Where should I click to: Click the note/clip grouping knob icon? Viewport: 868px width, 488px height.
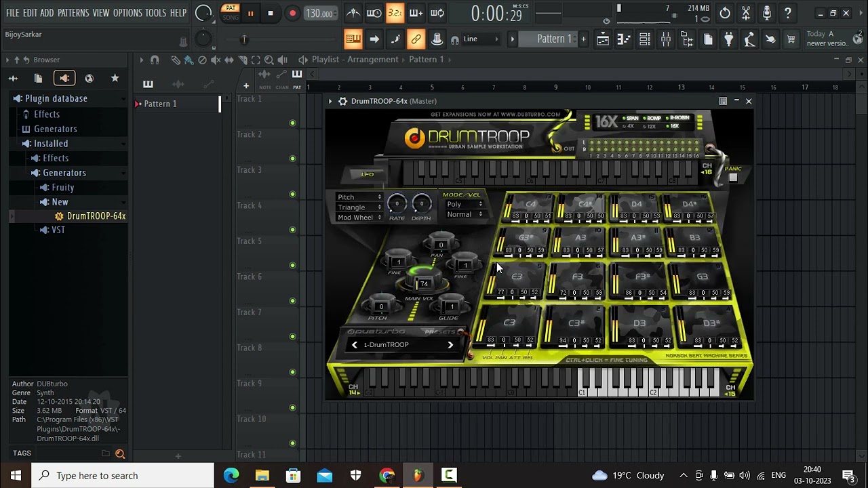[x=437, y=39]
